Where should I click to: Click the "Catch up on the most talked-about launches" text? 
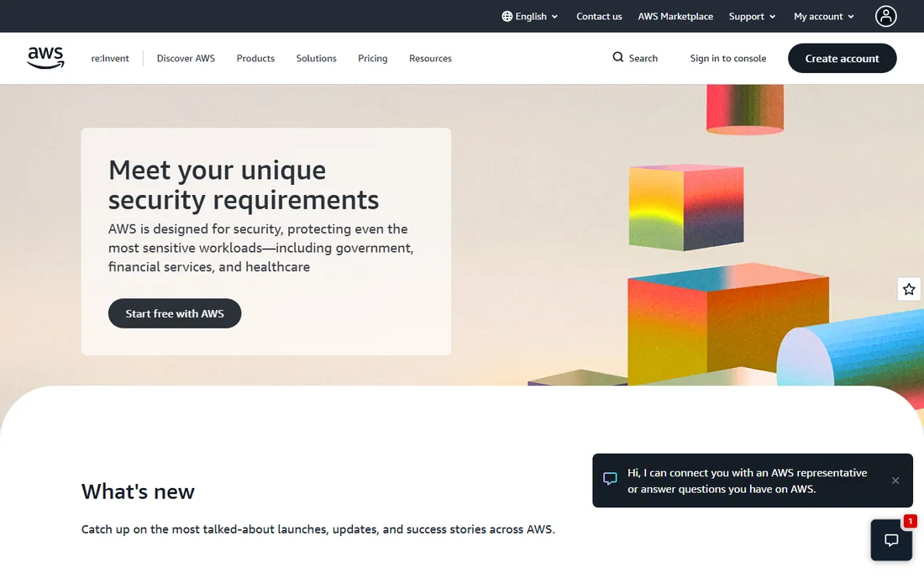click(318, 529)
